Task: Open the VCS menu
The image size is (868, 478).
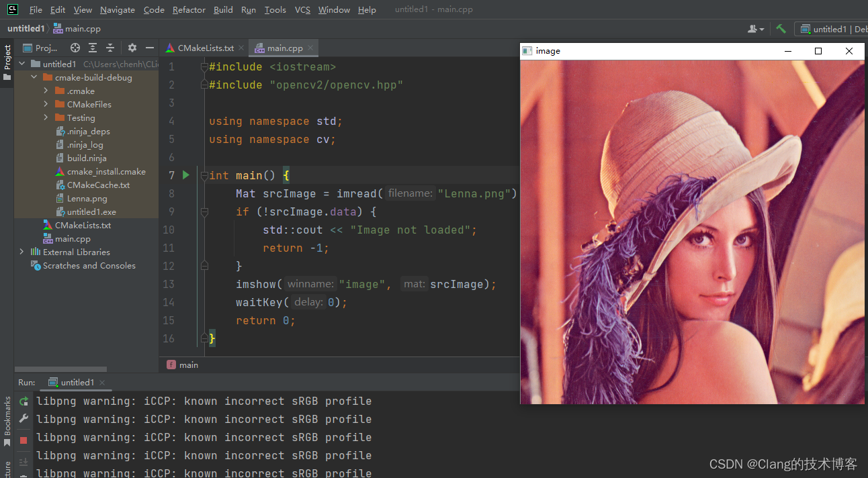Action: click(302, 9)
